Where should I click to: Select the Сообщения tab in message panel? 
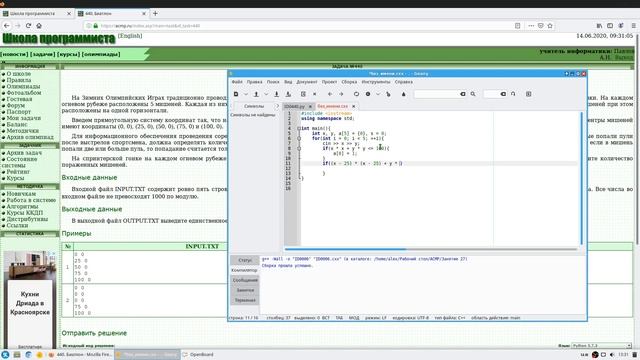pyautogui.click(x=245, y=280)
